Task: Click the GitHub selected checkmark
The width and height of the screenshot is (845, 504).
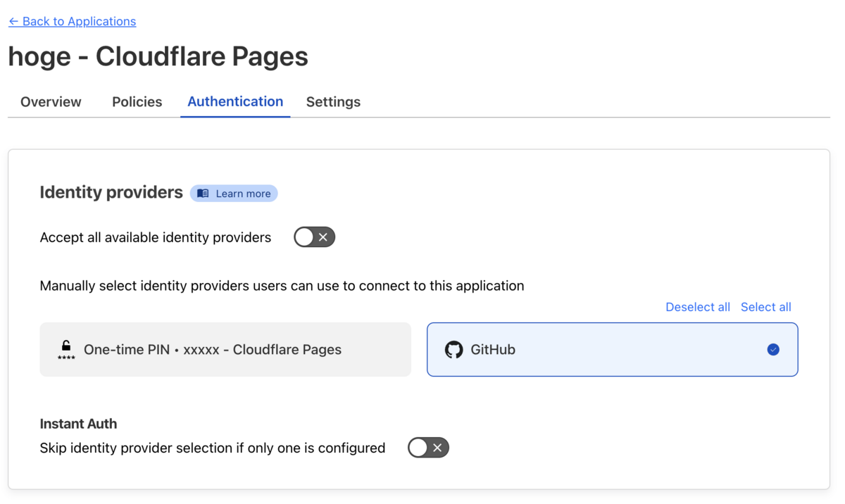Action: click(773, 350)
